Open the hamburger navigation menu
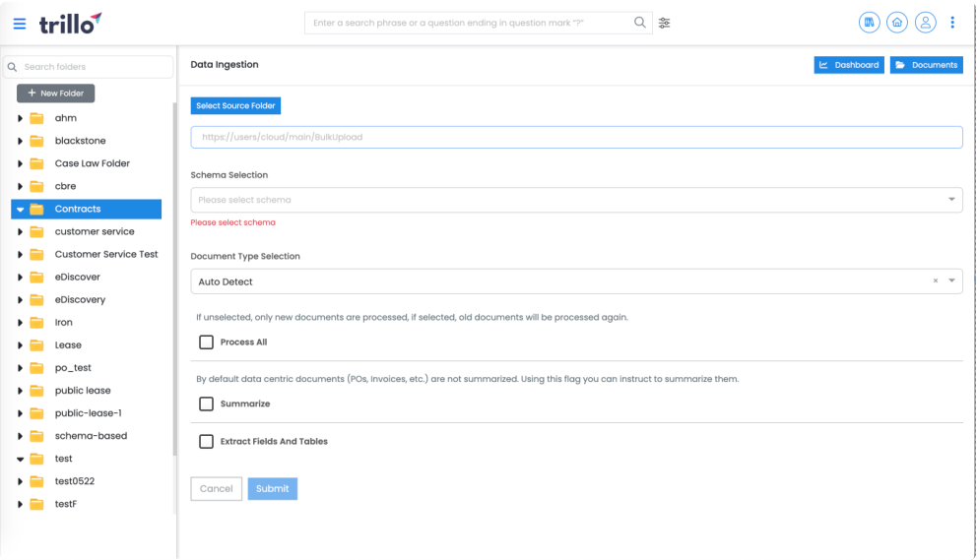 coord(20,24)
